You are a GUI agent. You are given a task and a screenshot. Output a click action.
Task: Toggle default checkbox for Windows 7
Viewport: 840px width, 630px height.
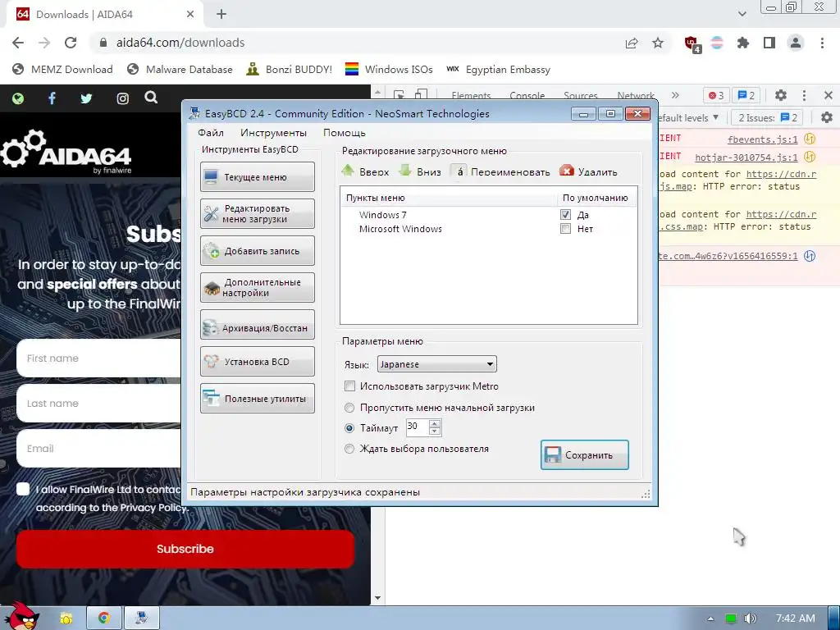(565, 214)
